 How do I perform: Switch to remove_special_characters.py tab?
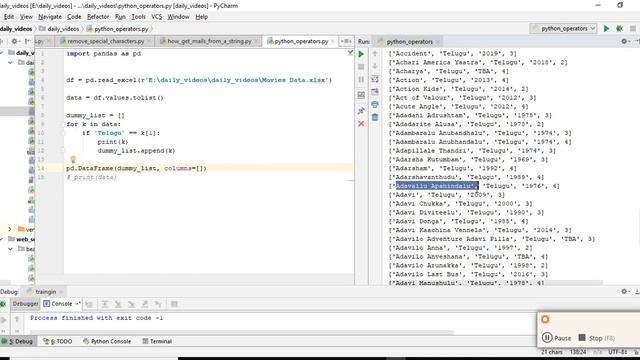pos(105,41)
